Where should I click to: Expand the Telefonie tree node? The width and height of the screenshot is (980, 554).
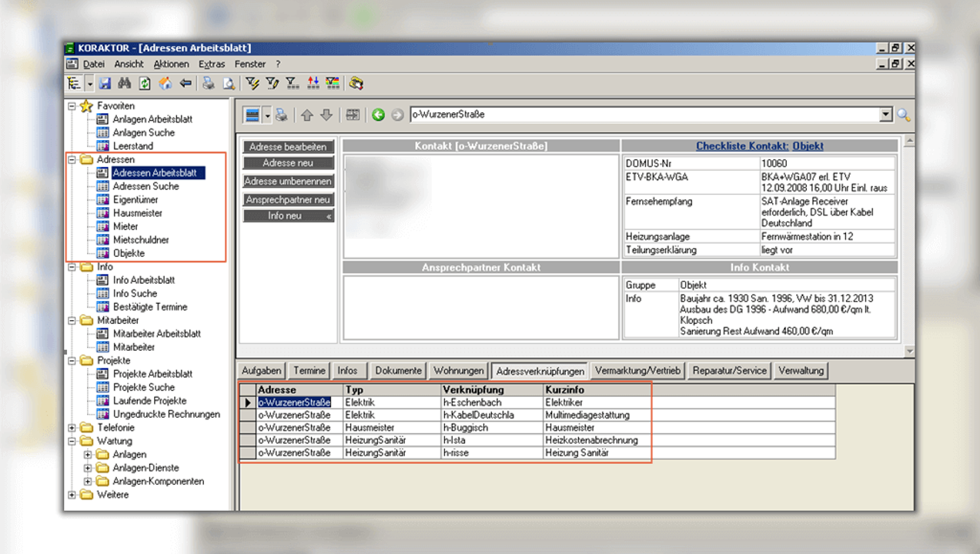click(x=72, y=428)
